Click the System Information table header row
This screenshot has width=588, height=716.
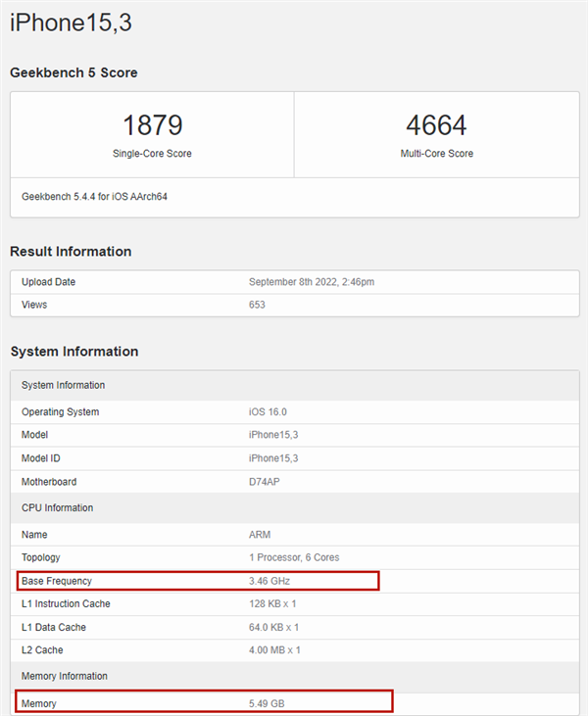coord(63,385)
